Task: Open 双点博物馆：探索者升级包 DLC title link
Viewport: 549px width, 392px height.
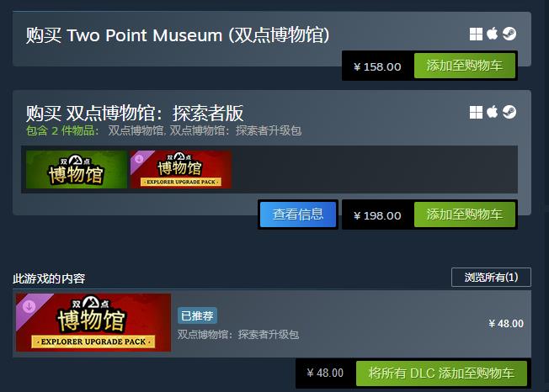Action: click(x=238, y=335)
